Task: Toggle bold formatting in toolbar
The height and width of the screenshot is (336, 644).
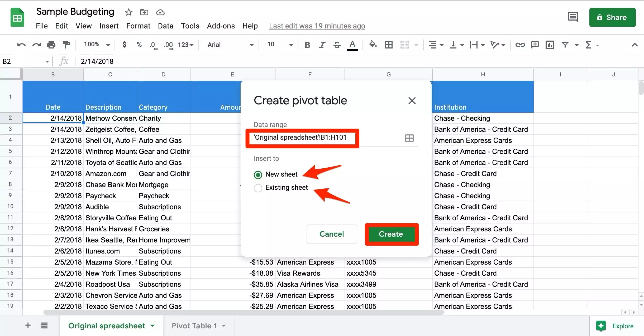Action: (x=307, y=45)
